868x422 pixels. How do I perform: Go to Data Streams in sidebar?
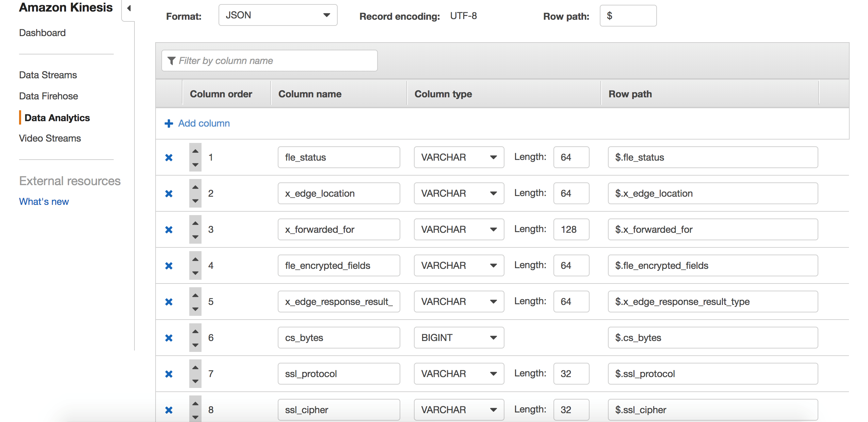click(48, 75)
